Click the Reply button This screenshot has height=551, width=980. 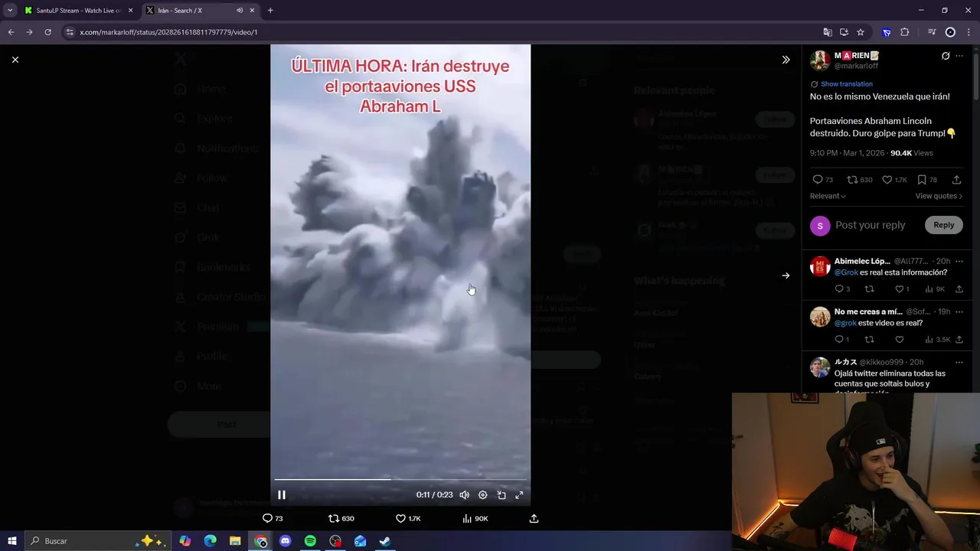click(x=943, y=225)
